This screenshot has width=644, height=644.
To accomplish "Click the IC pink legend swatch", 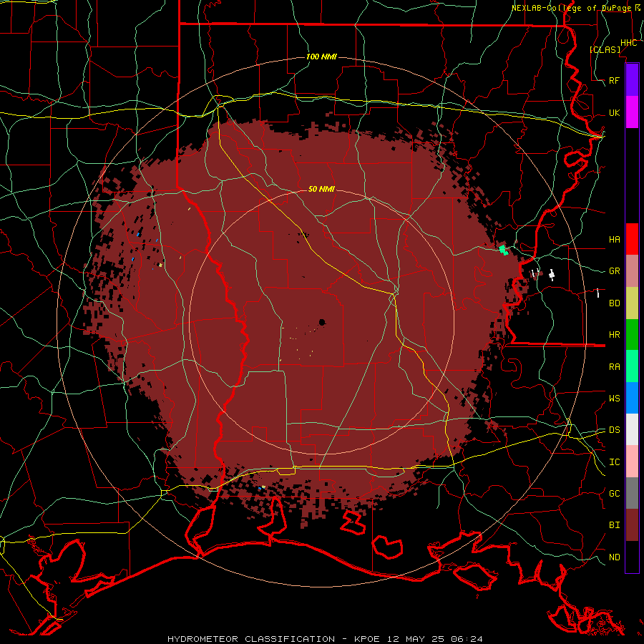I will 632,462.
